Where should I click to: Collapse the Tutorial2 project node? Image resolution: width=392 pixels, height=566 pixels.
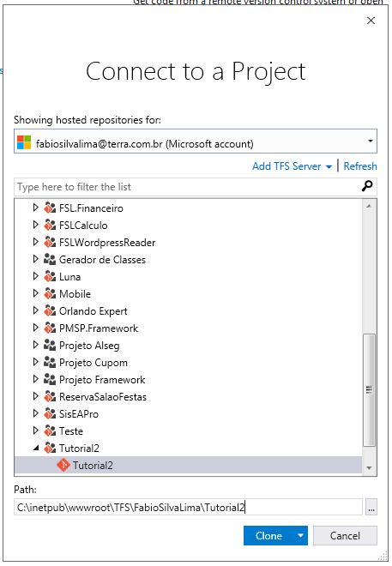36,448
